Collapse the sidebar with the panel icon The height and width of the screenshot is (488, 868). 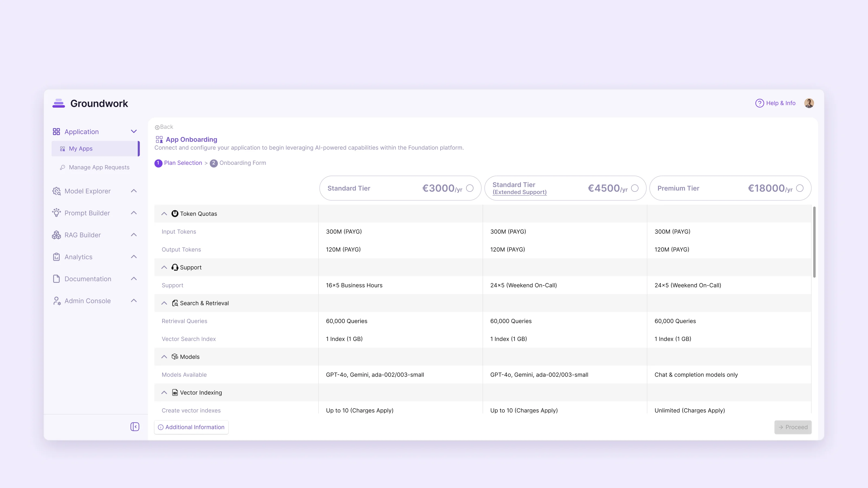(135, 427)
